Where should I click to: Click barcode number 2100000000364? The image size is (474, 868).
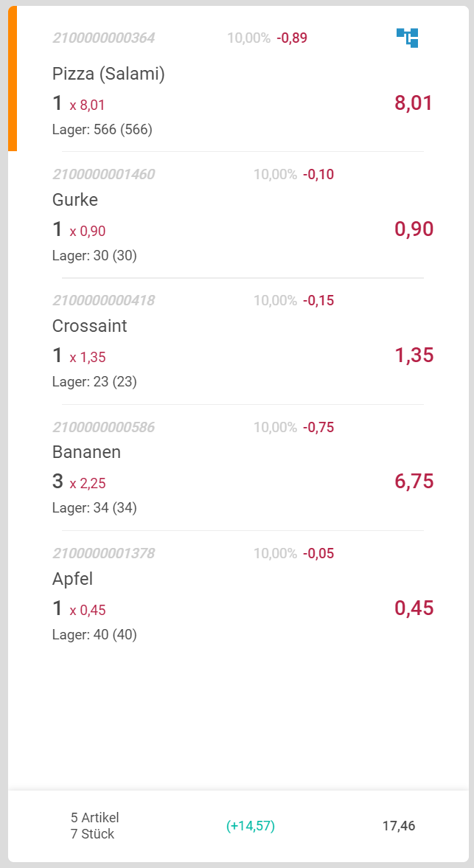(104, 38)
